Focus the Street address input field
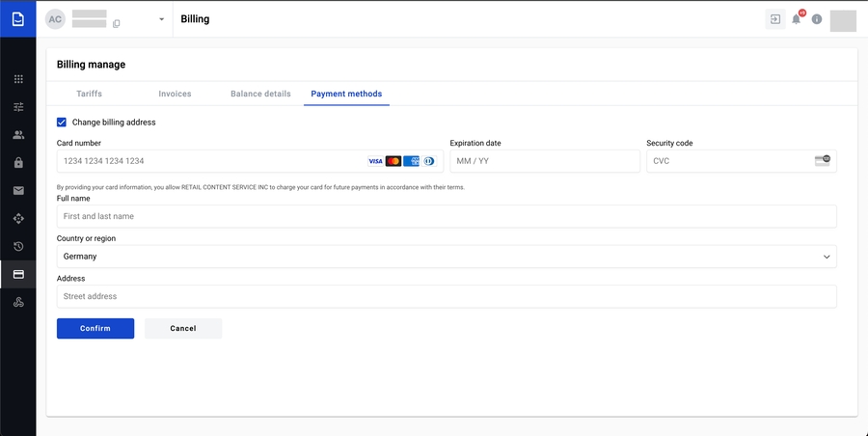868x436 pixels. [447, 296]
